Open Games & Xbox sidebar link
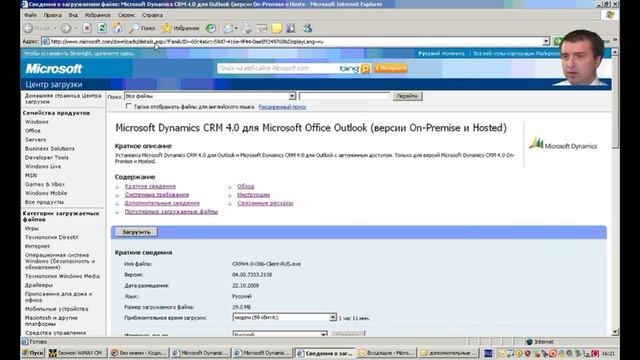The width and height of the screenshot is (640, 360). click(45, 184)
